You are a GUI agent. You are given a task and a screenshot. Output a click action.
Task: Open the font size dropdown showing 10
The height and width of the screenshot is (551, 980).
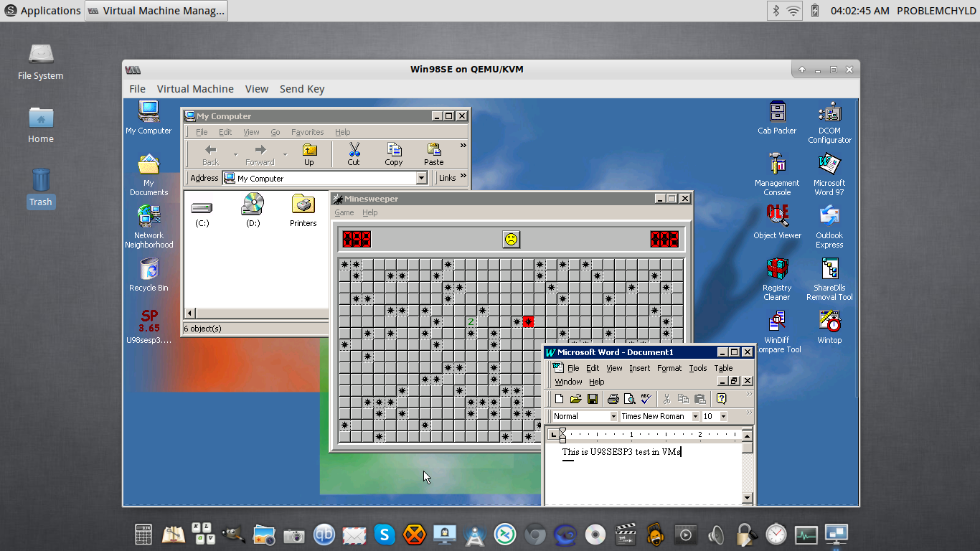(723, 416)
